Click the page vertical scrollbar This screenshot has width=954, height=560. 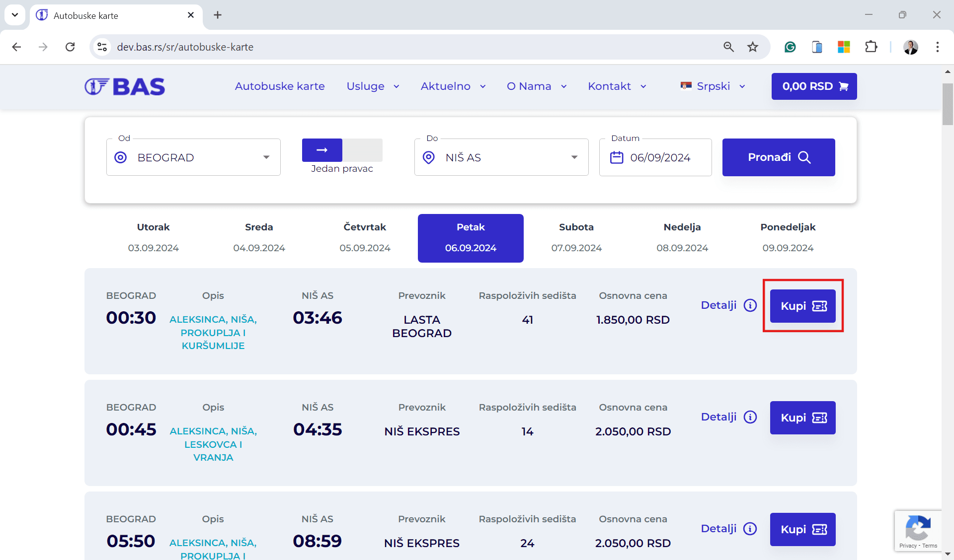click(948, 104)
